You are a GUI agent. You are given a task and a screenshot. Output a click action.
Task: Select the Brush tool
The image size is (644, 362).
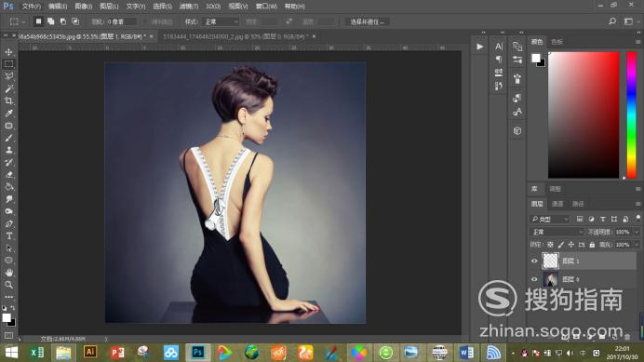8,138
